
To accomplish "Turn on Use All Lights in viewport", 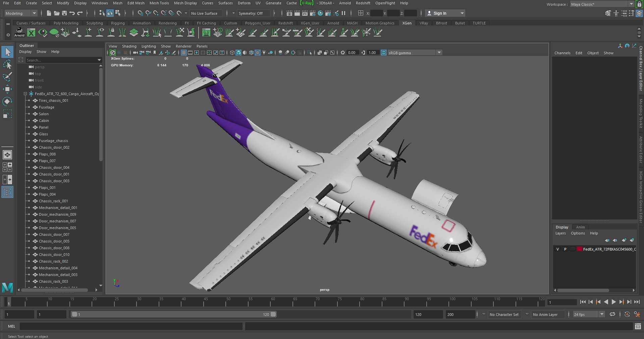I will pyautogui.click(x=264, y=53).
